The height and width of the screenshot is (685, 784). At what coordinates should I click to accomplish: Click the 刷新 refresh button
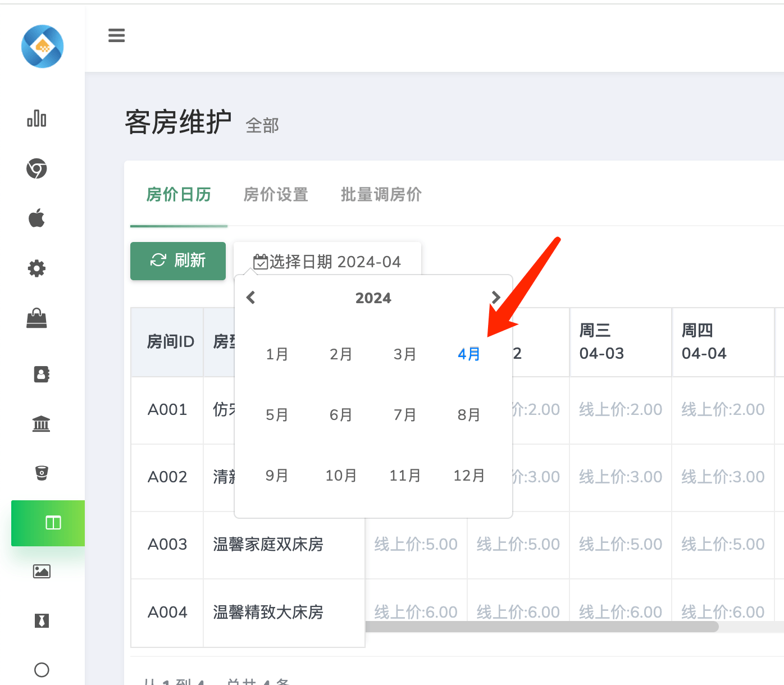[178, 261]
